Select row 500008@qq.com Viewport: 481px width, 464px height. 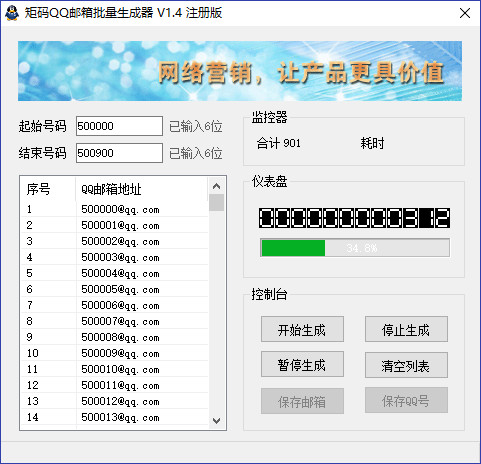(115, 337)
